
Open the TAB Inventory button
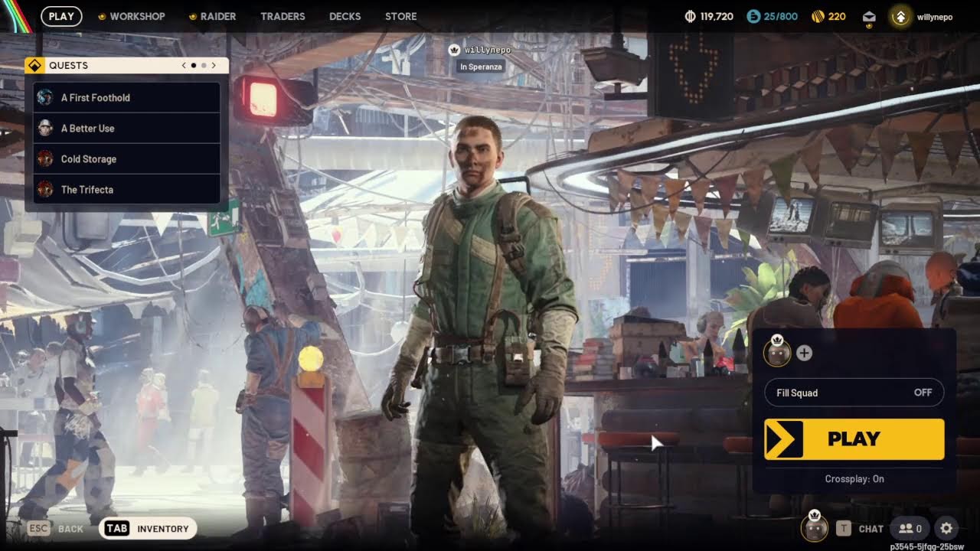pos(148,528)
